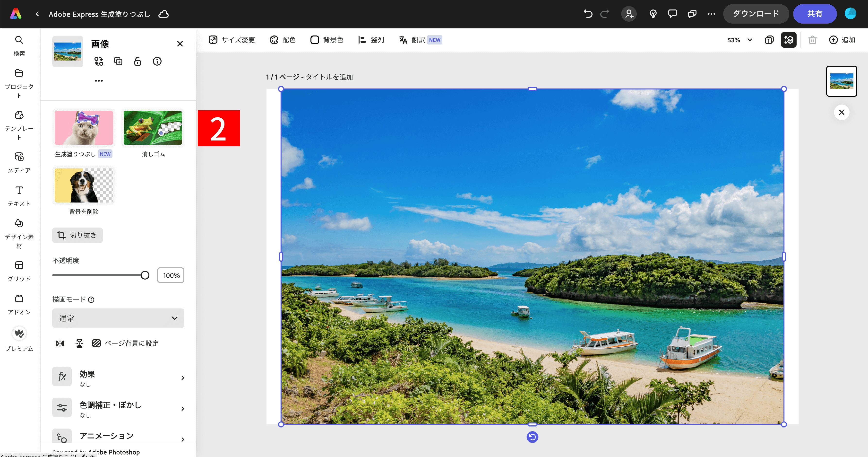Click タイトルを追加 page title text

(329, 77)
